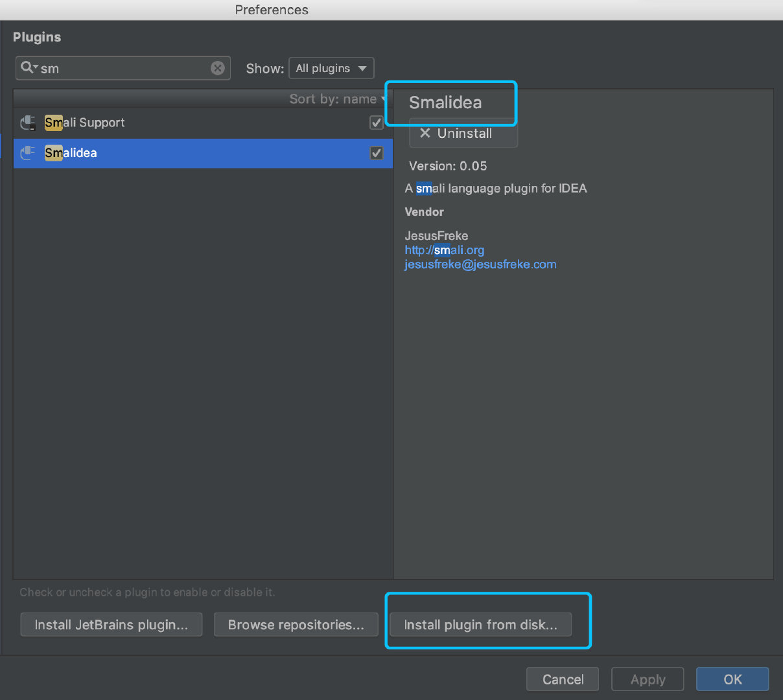783x700 pixels.
Task: Click the Version: 0.05 text
Action: coord(448,166)
